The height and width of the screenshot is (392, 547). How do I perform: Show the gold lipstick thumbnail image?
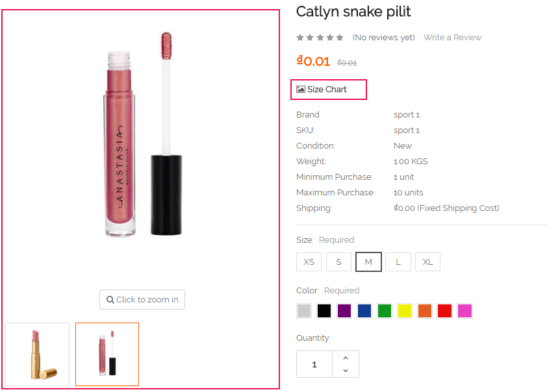click(x=38, y=354)
